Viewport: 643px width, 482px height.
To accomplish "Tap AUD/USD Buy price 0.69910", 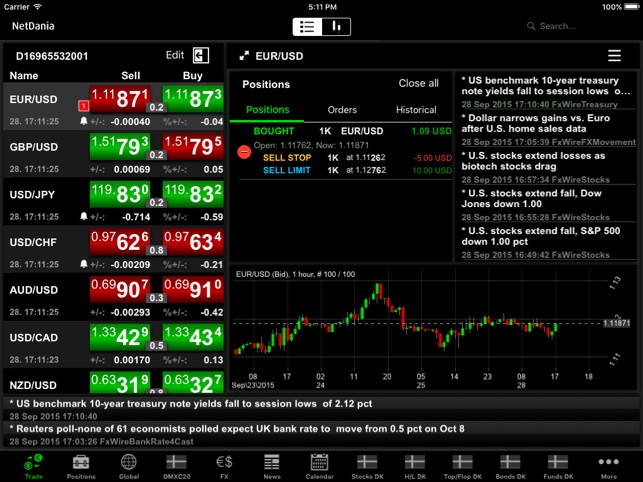I will click(193, 289).
